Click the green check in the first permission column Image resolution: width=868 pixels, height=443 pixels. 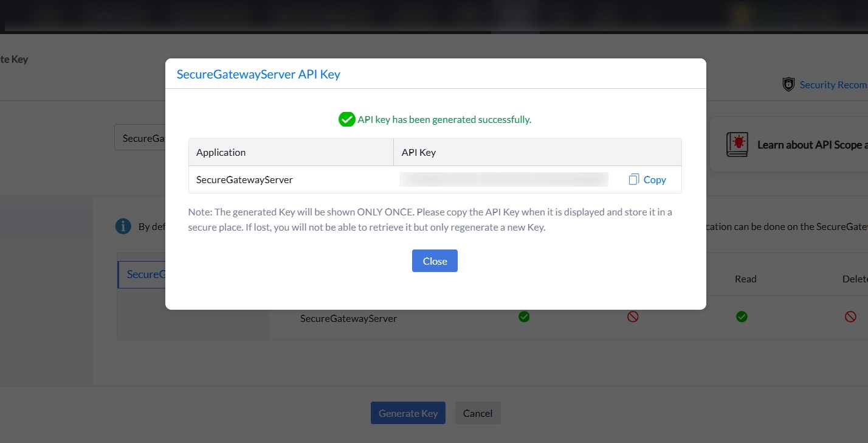[x=524, y=316]
